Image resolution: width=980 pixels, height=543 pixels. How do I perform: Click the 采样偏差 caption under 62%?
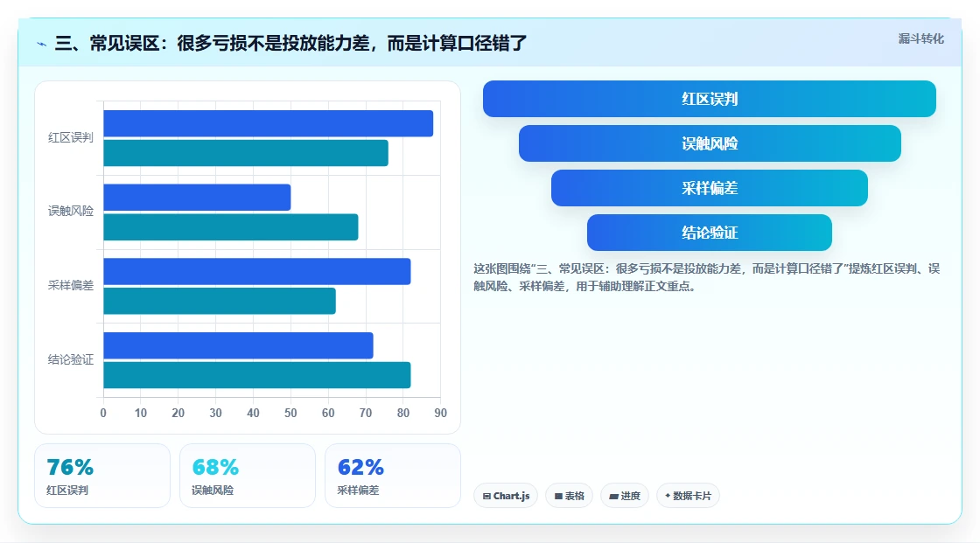click(358, 491)
